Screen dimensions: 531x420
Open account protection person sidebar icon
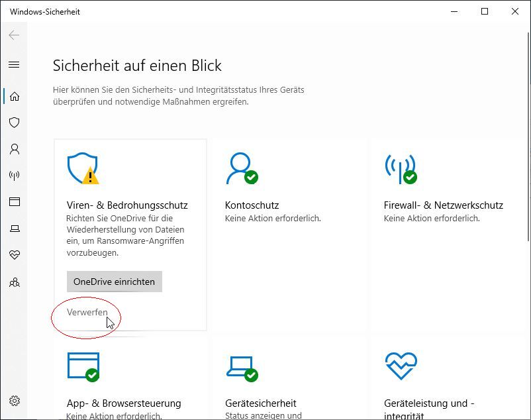[x=14, y=148]
